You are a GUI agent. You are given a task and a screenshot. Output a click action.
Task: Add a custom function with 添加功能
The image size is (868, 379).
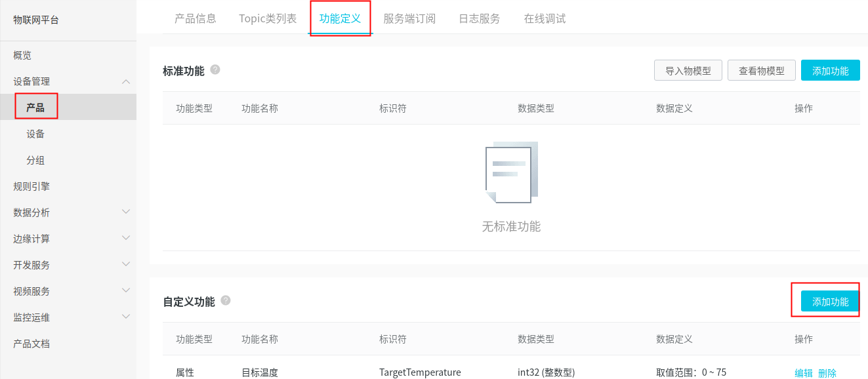click(x=831, y=301)
